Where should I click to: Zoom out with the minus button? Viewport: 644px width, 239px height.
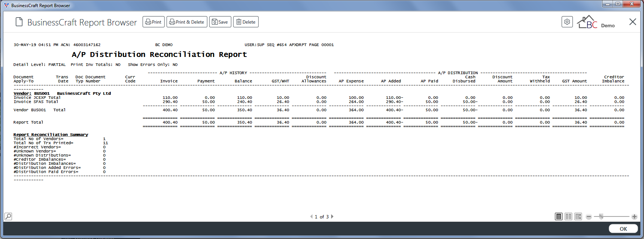[x=589, y=217]
